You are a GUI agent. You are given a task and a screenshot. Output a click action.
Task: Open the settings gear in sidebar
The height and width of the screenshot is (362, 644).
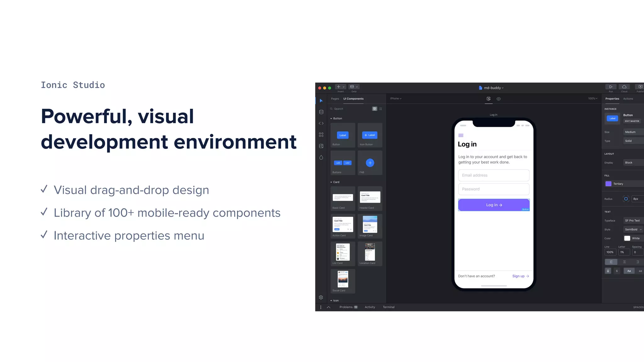pyautogui.click(x=321, y=297)
